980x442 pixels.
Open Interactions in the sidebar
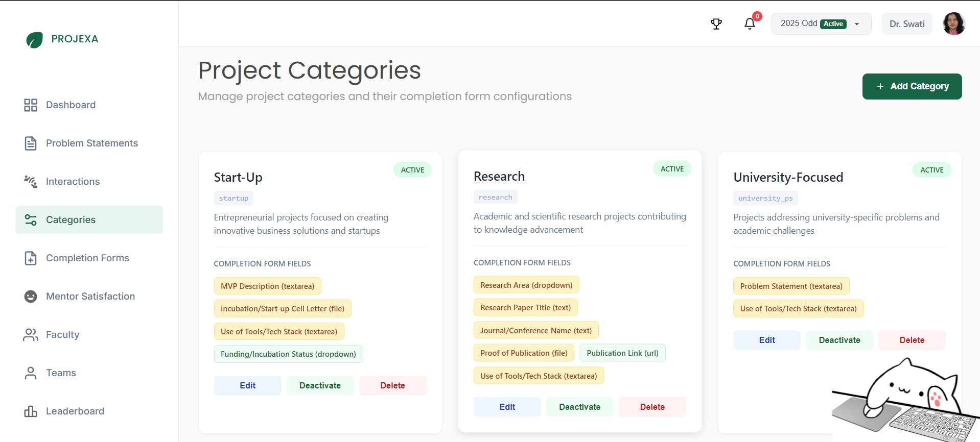89,182
